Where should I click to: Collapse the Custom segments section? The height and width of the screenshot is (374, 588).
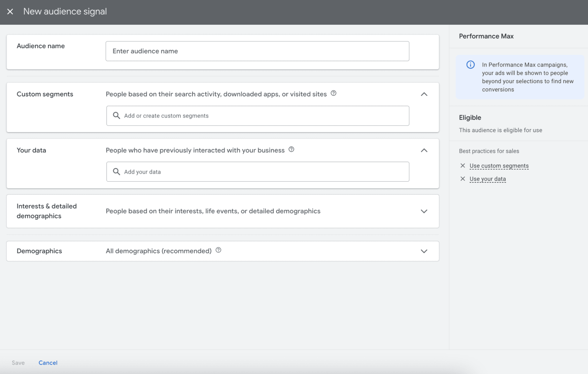(x=424, y=94)
